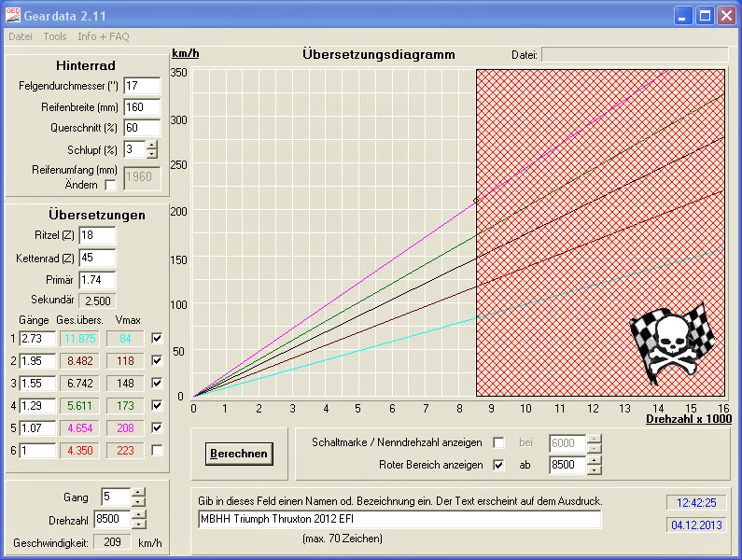Open the Tools menu
The image size is (742, 560).
55,36
